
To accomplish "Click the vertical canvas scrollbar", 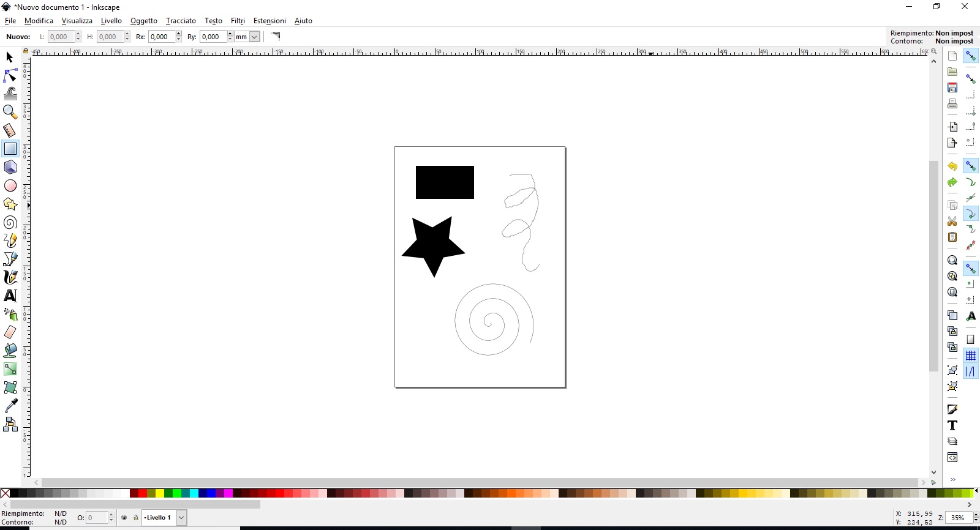I will pos(933,266).
